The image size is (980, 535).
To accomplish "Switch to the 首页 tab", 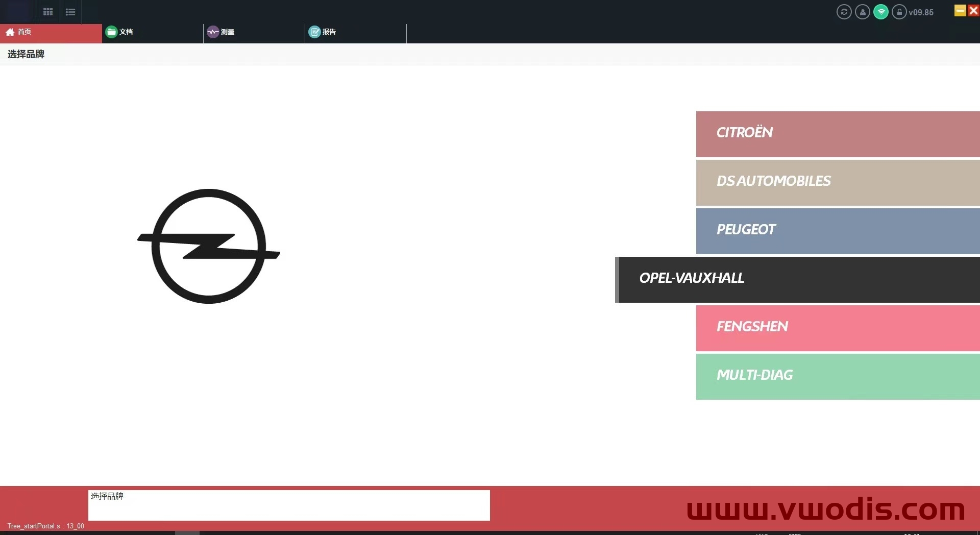I will click(x=51, y=33).
